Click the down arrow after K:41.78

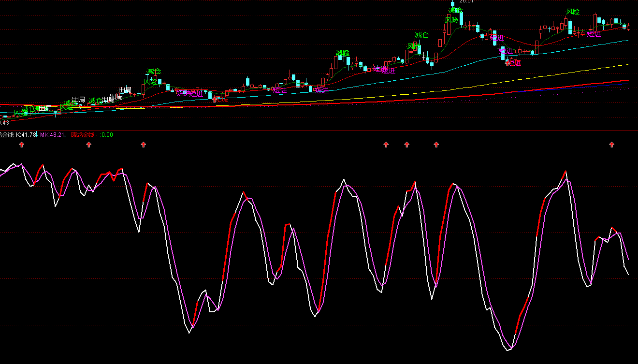(37, 135)
